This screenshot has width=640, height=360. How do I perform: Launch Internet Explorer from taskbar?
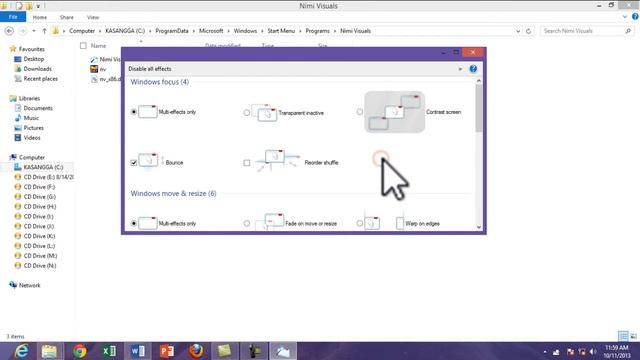pyautogui.click(x=21, y=351)
